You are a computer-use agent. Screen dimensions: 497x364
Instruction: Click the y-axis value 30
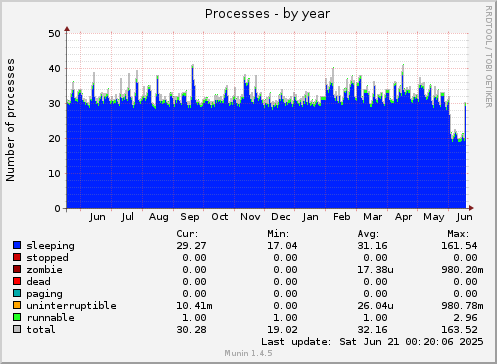pos(54,104)
